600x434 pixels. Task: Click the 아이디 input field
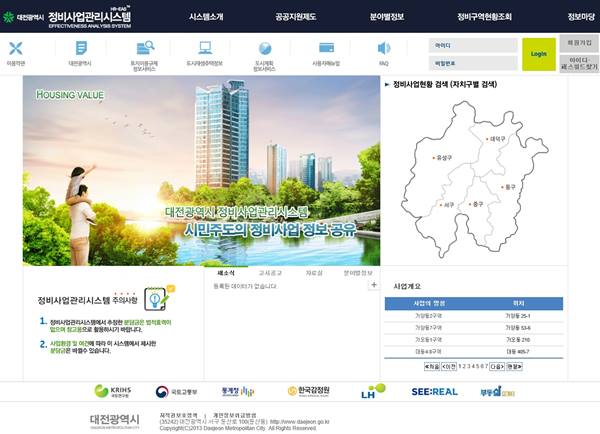472,45
